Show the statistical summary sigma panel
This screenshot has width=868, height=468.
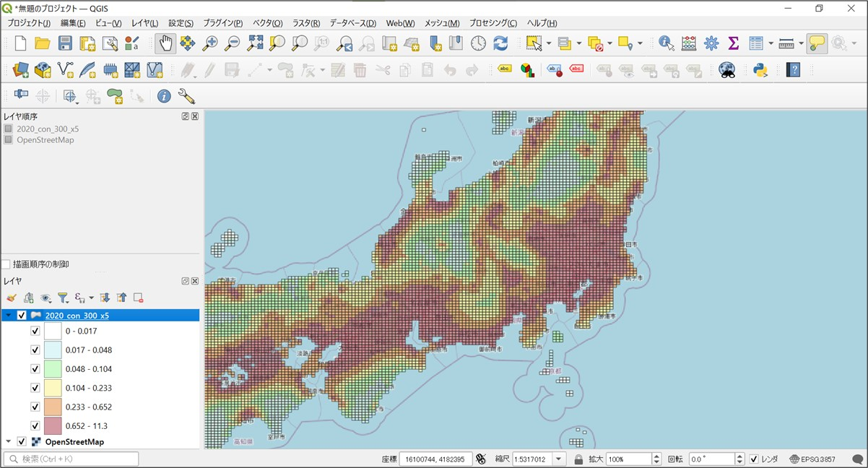point(734,43)
